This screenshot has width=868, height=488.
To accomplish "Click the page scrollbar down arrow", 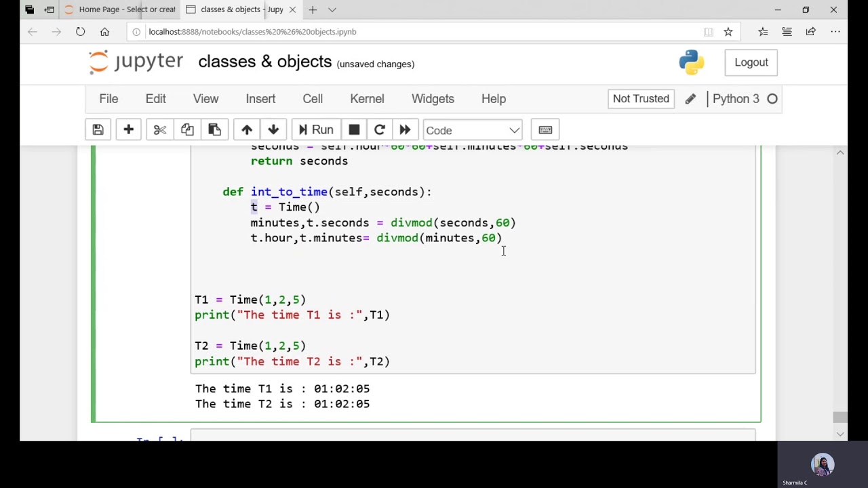I will (x=840, y=434).
